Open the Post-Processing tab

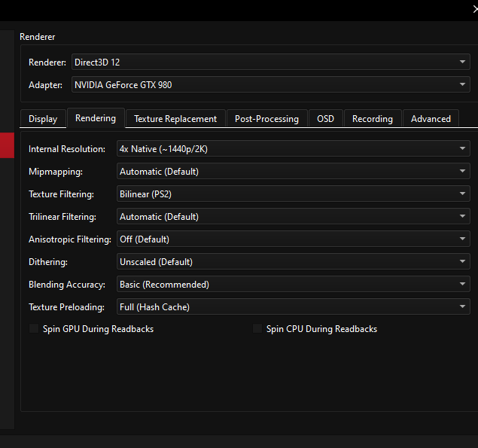[266, 119]
